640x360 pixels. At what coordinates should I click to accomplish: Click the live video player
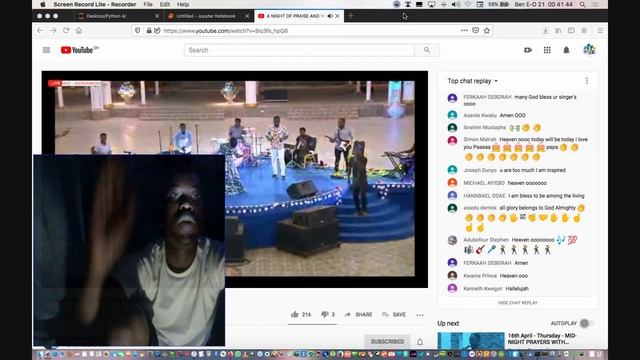tap(235, 179)
